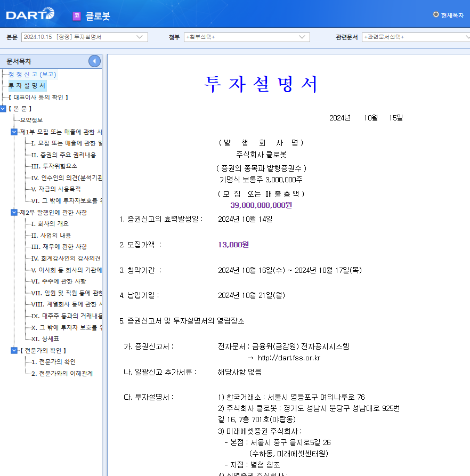470x476 pixels.
Task: Collapse the 전문가의 확인 tree section
Action: (13, 350)
